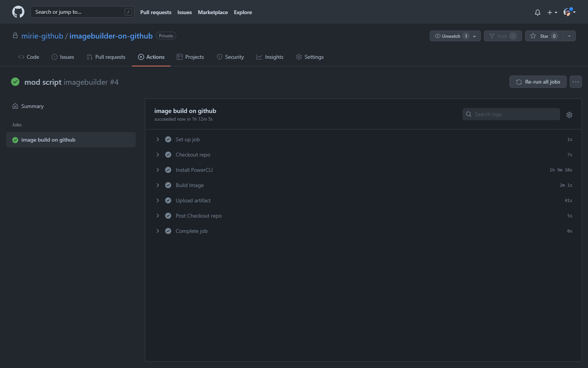Click the Unwatch count badge

click(466, 36)
